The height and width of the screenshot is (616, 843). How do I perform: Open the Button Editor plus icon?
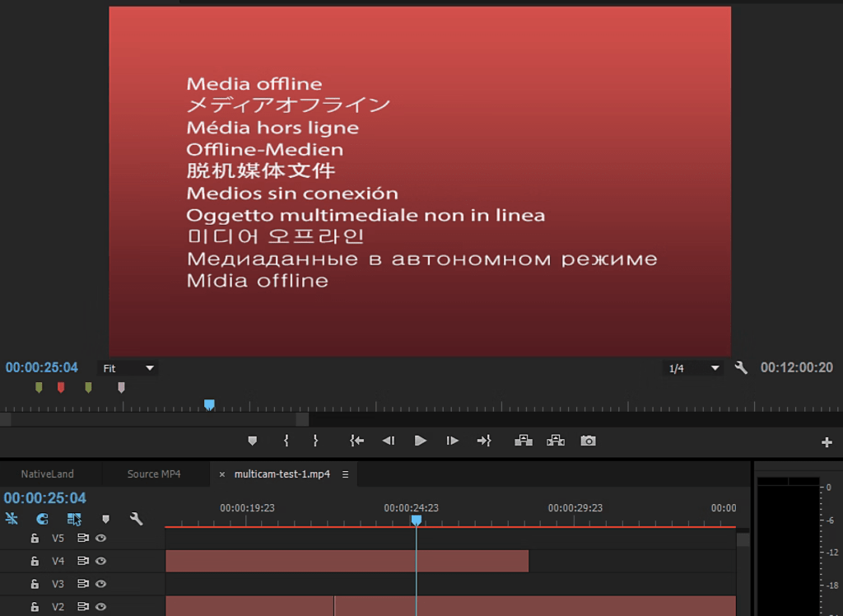point(827,442)
